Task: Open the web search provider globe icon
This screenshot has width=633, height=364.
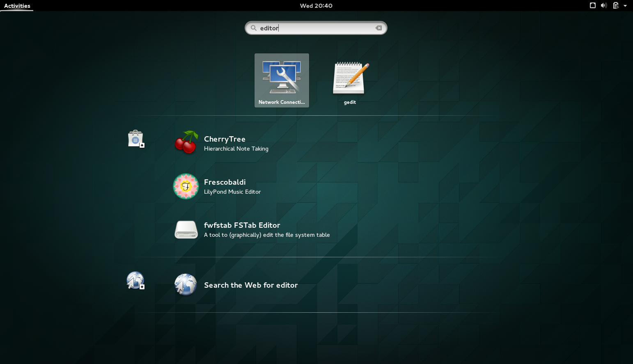Action: point(135,280)
